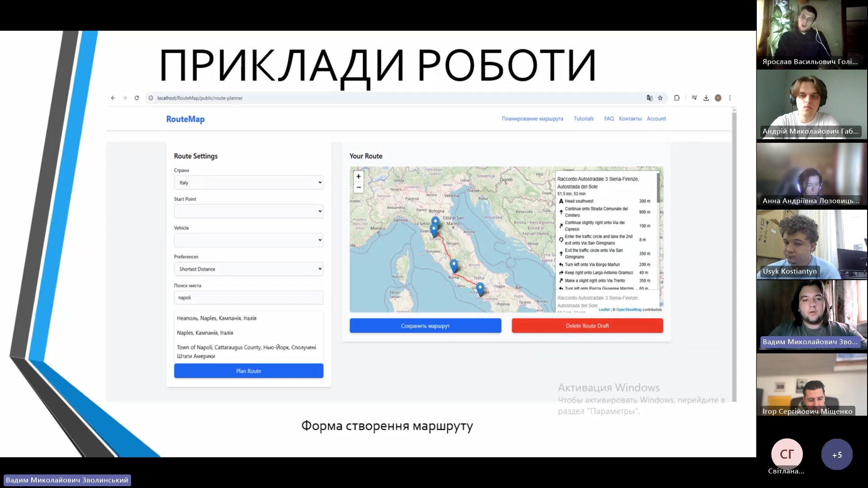The height and width of the screenshot is (488, 868).
Task: Expand the country dropdown showing Italy
Action: pyautogui.click(x=249, y=183)
